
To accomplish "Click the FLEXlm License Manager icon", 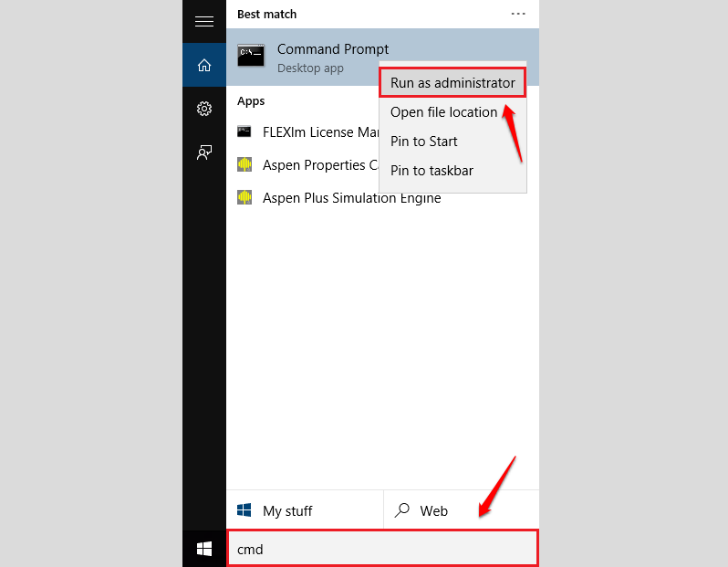I will click(x=244, y=131).
